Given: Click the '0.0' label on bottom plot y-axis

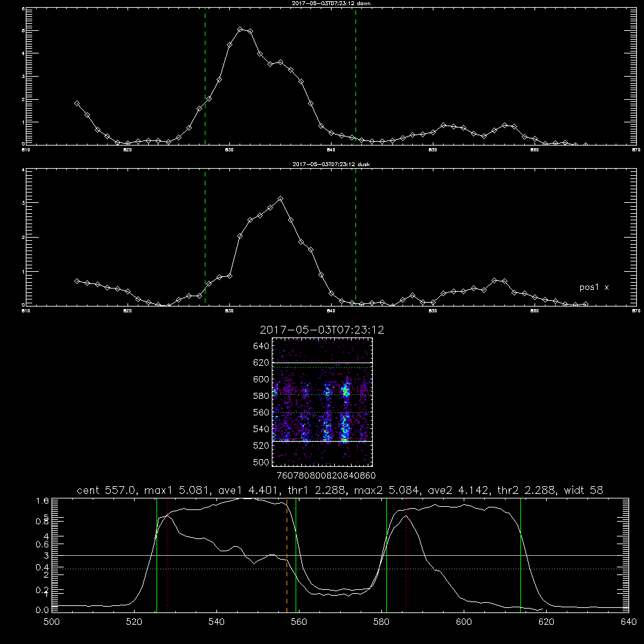Looking at the screenshot, I should [x=43, y=611].
